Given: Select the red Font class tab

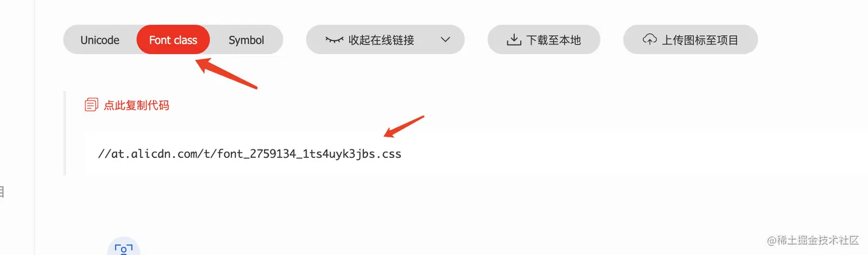Looking at the screenshot, I should 173,40.
